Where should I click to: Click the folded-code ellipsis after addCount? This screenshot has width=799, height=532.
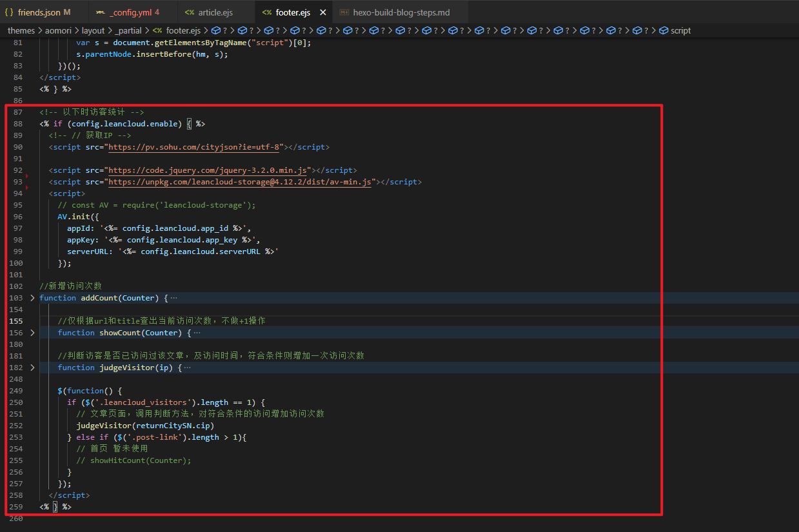click(174, 298)
